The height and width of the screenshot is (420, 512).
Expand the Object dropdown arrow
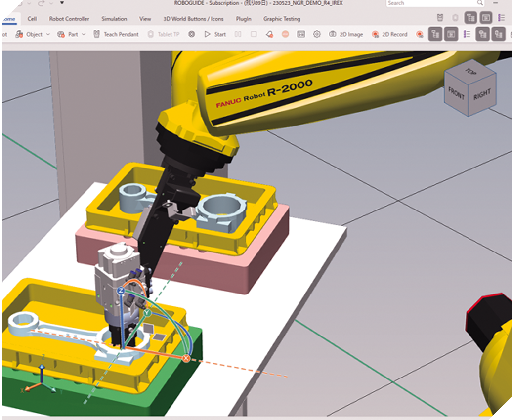click(x=48, y=34)
